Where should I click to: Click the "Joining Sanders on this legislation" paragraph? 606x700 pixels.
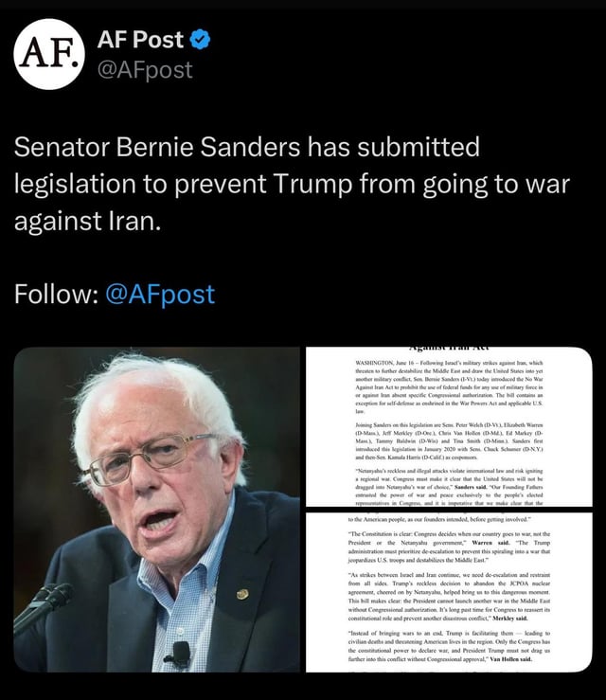(x=449, y=441)
